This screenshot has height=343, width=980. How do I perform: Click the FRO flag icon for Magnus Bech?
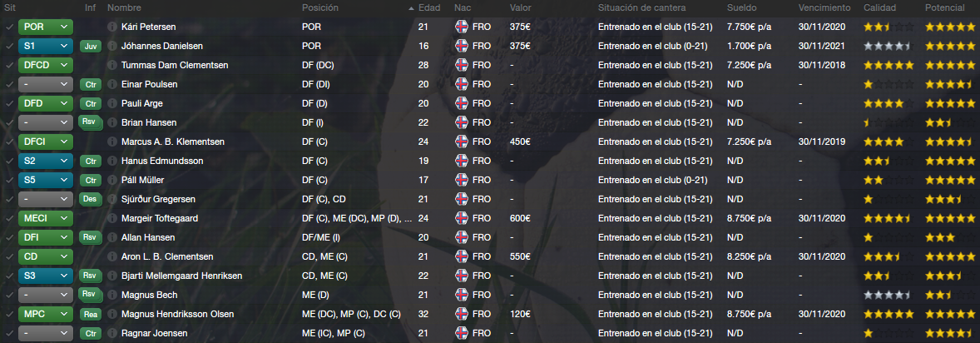coord(462,295)
